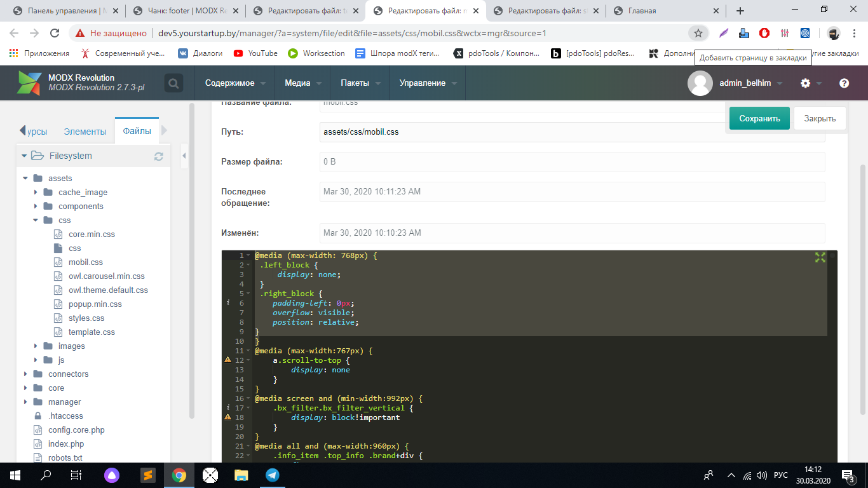The height and width of the screenshot is (488, 868).
Task: Click the Сохранить button
Action: tap(759, 119)
